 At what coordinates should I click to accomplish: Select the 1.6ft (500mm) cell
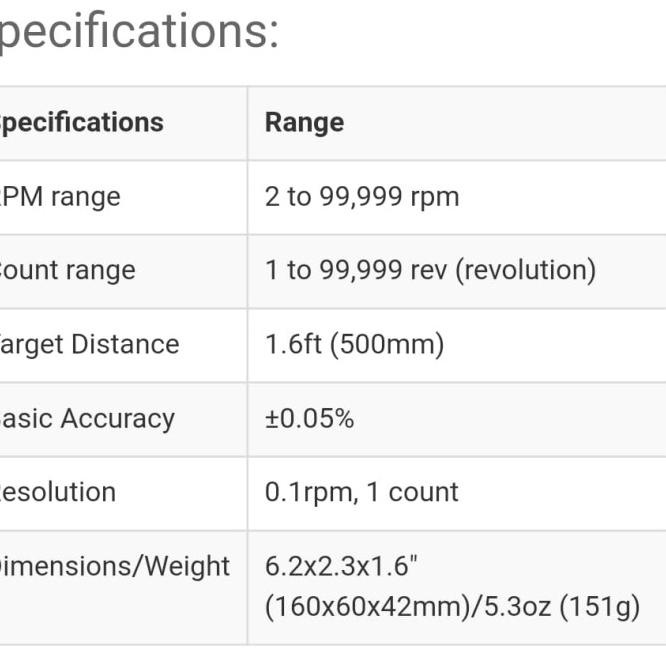click(354, 344)
